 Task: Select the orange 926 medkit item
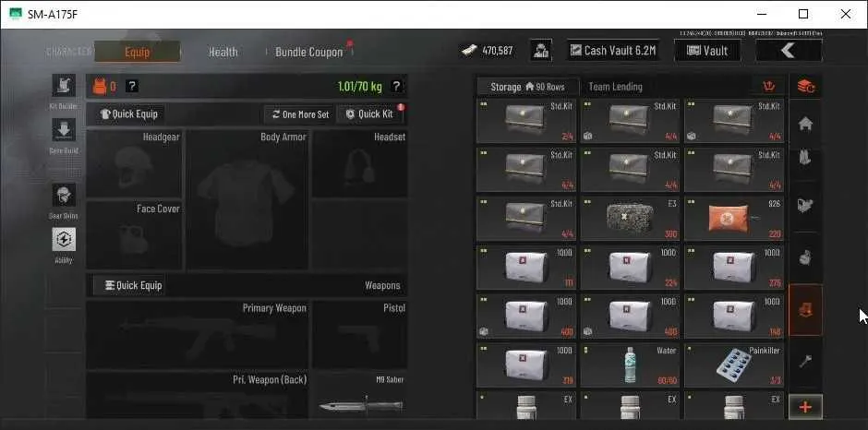click(x=734, y=219)
